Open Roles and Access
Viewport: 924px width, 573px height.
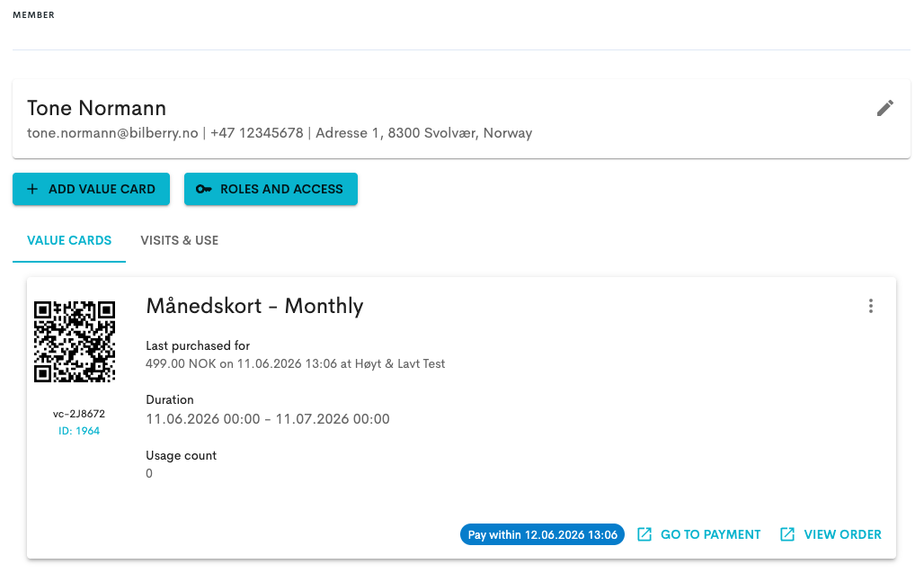(x=271, y=189)
